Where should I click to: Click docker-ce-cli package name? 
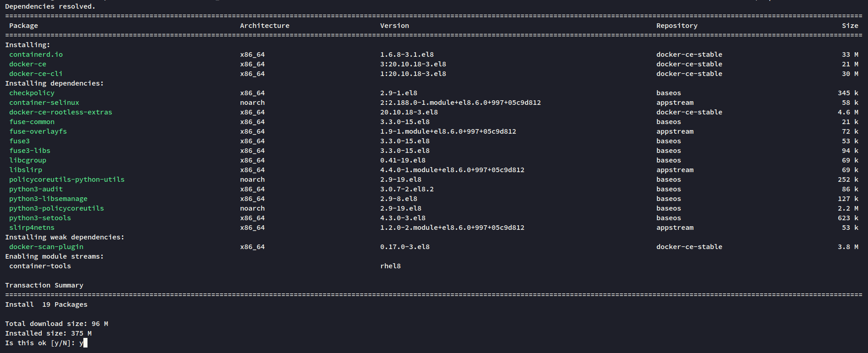(36, 74)
